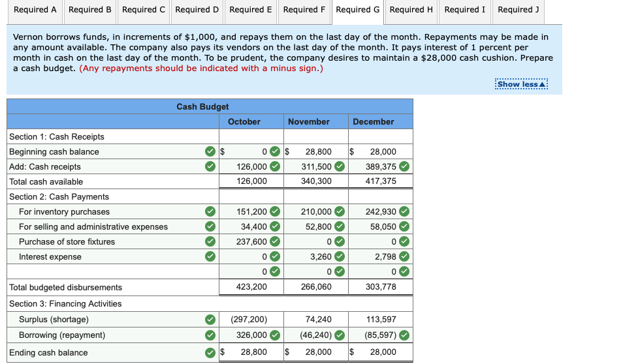Click check mark next to October S&A 34,400
Screen dimensions: 623x364
(274, 226)
